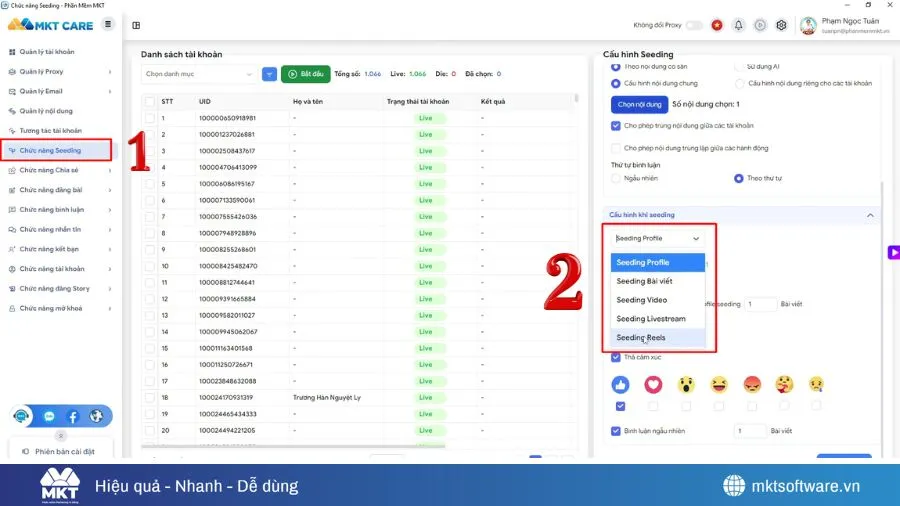Collapse the Cấu hình khi seeding section
900x506 pixels.
pyautogui.click(x=870, y=215)
